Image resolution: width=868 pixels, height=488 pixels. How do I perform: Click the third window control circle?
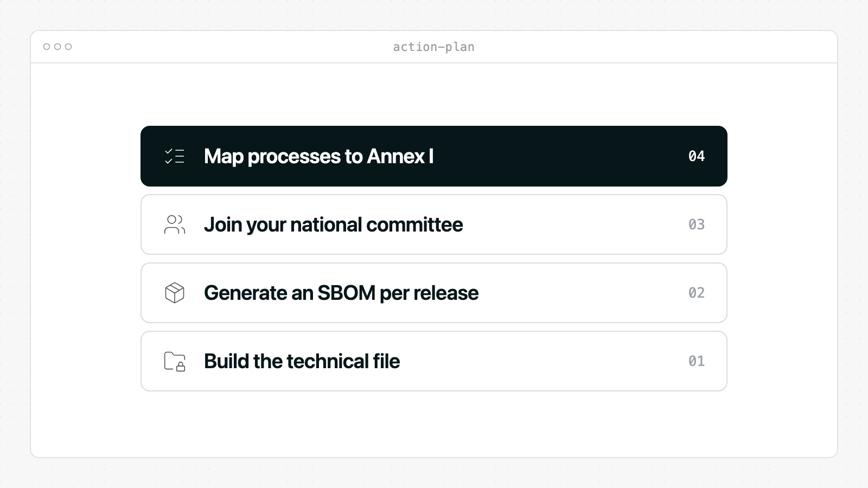point(68,47)
